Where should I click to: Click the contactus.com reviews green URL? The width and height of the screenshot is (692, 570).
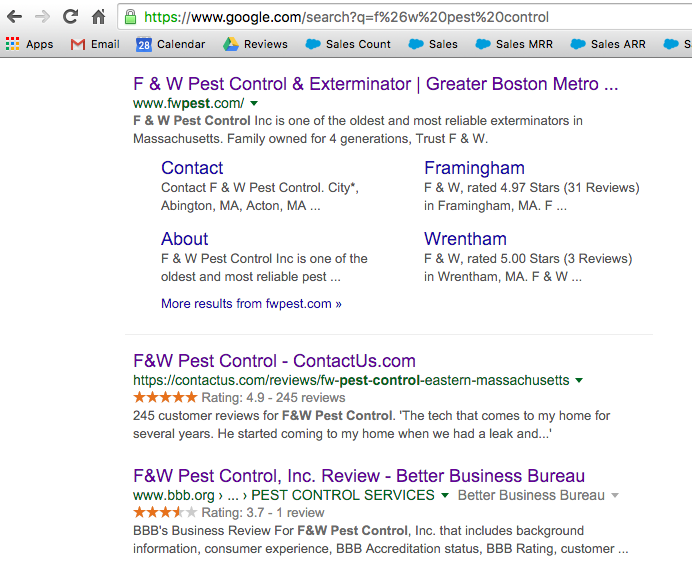pos(351,380)
